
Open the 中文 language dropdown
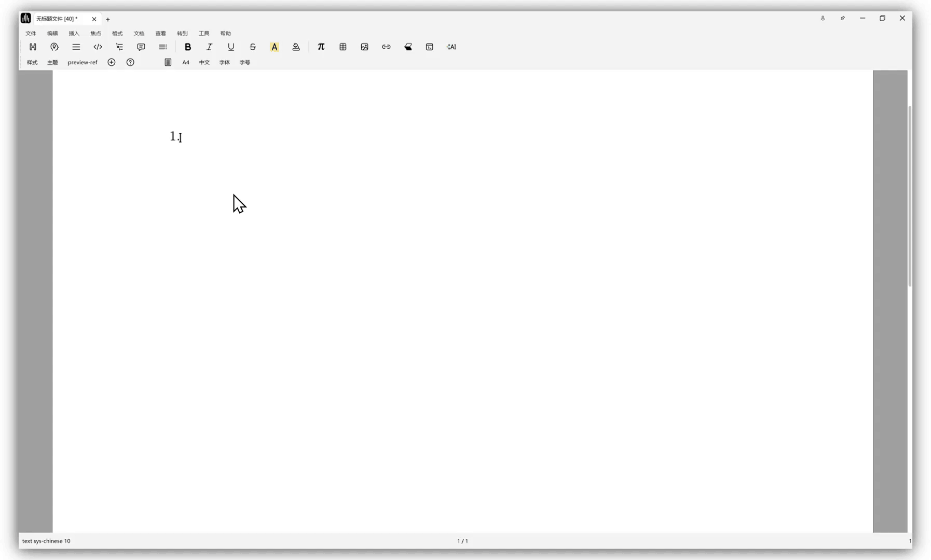pos(204,62)
